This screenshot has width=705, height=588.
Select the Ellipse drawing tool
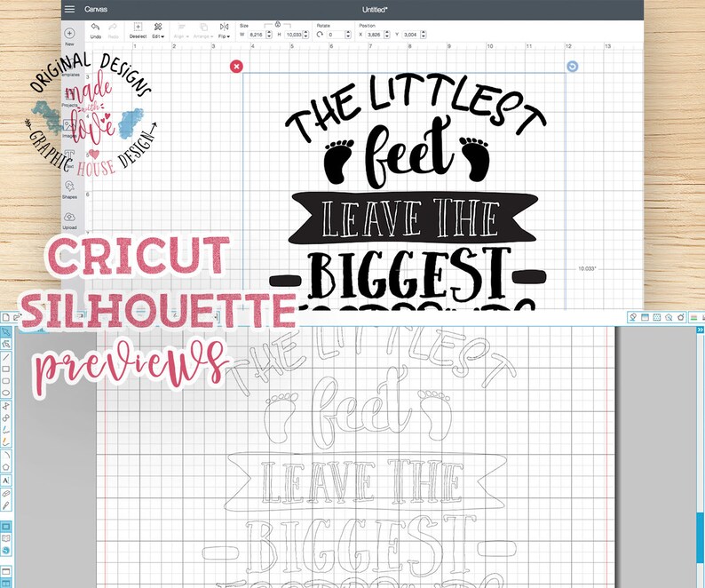pos(6,393)
